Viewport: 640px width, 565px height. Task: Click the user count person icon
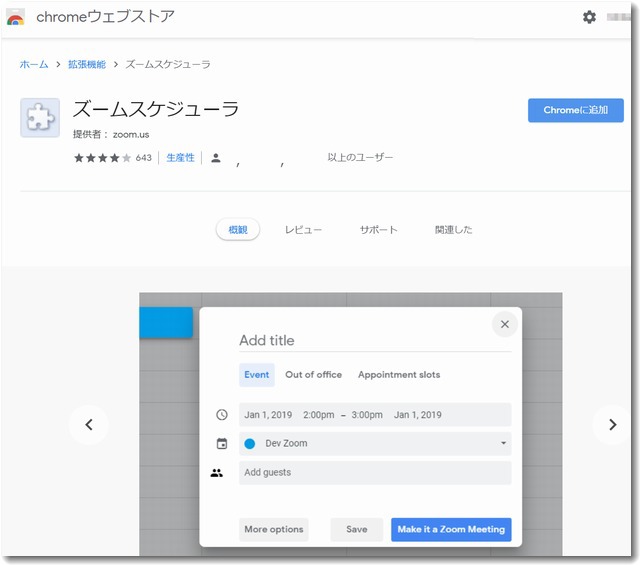216,158
